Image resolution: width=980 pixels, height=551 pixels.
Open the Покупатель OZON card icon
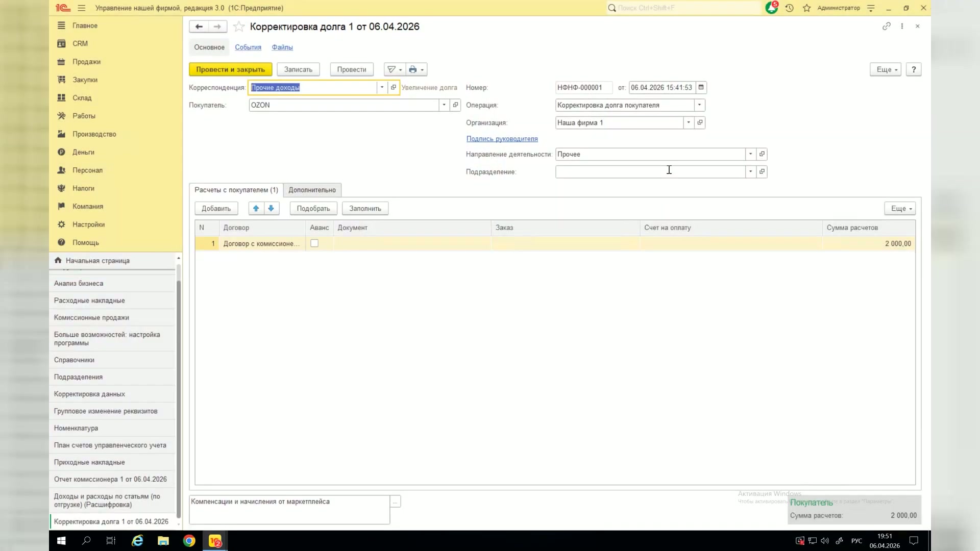tap(455, 105)
